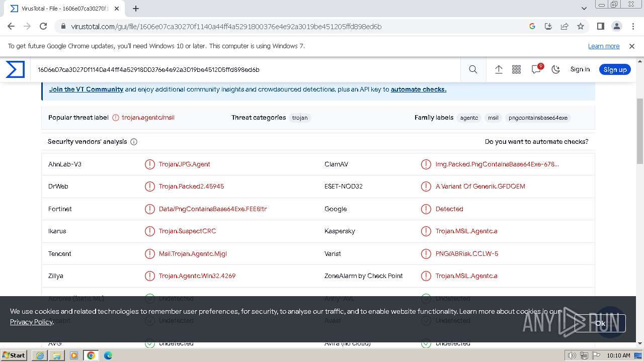Click the Msil.Trojan.Agentc.Mjgl result text
This screenshot has width=644, height=362.
[x=193, y=253]
